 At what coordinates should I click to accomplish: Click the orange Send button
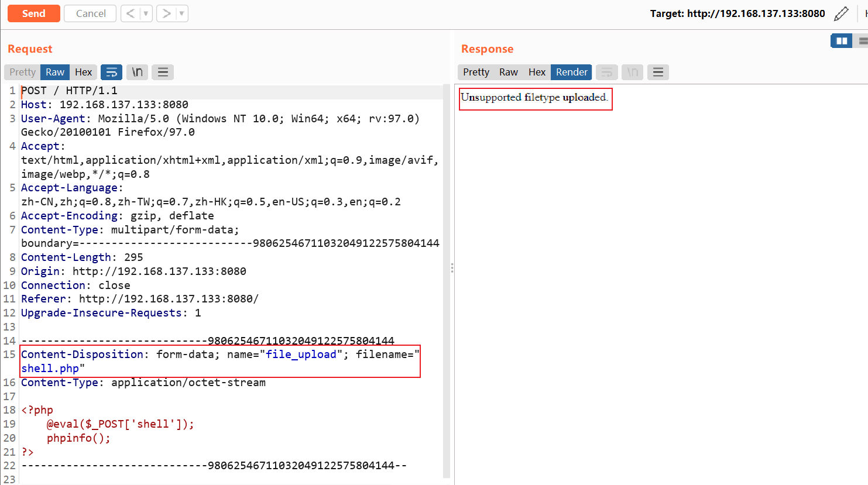coord(34,13)
